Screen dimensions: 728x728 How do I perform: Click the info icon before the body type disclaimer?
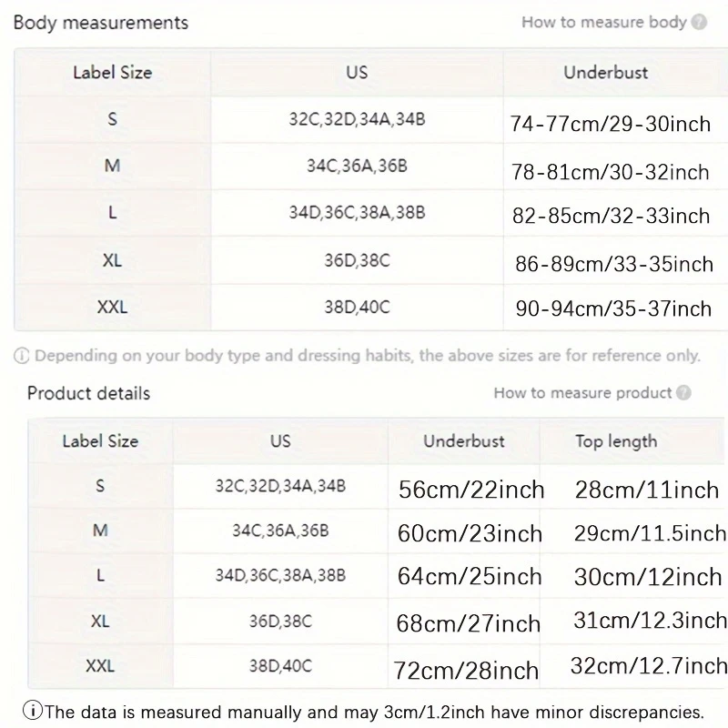22,356
